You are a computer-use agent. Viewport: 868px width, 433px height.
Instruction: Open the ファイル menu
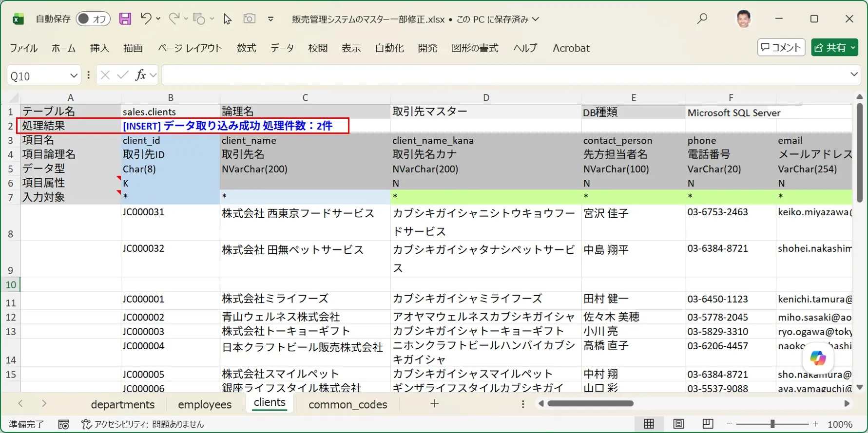(x=24, y=48)
